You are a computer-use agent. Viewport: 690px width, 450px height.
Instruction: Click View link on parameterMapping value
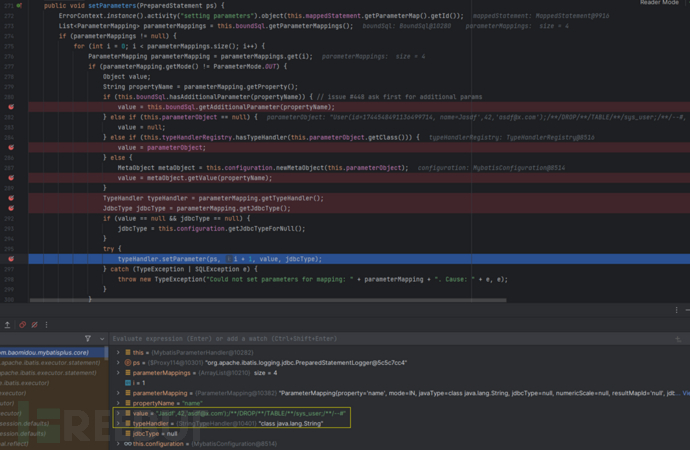tap(685, 393)
